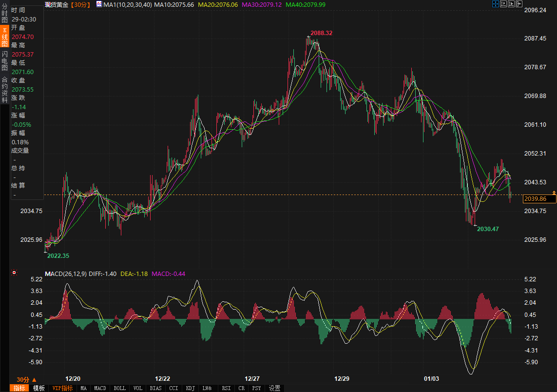Image resolution: width=557 pixels, height=392 pixels.
Task: Click the VIP指标 button
Action: (63, 388)
